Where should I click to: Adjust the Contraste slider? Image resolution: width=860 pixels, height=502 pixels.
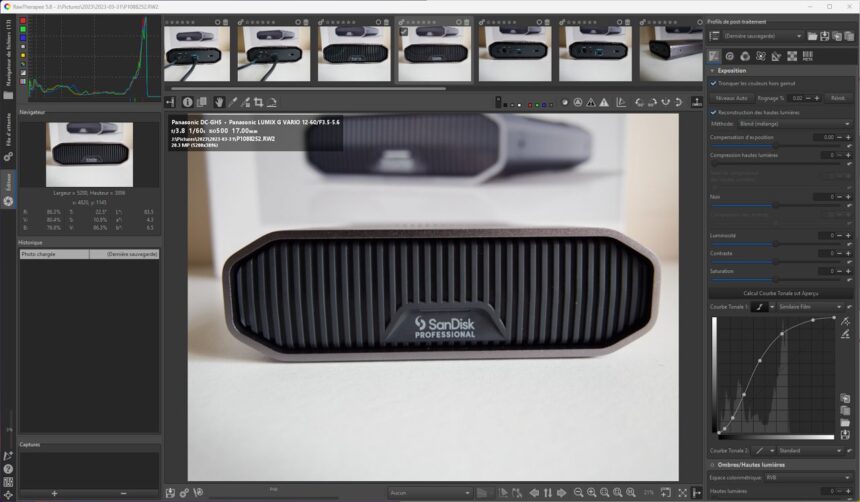776,262
